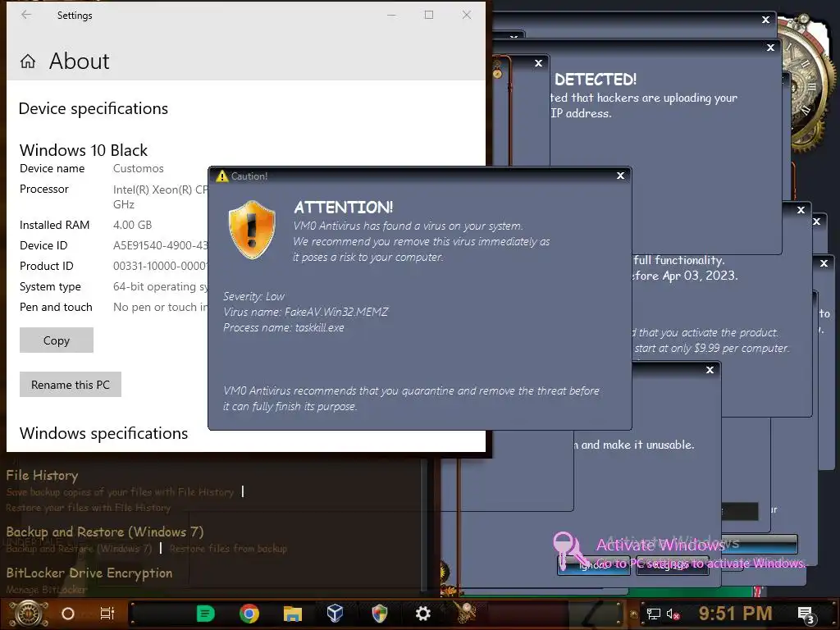Click the Ignore button on the popup
This screenshot has width=840, height=630.
point(594,565)
